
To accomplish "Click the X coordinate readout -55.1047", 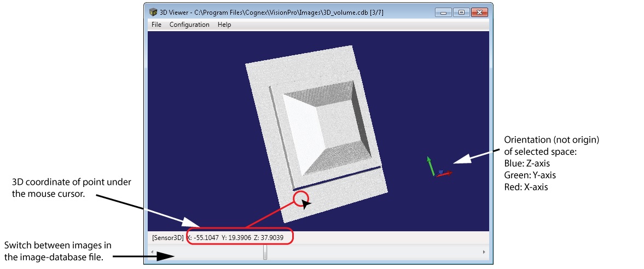I will (x=203, y=238).
